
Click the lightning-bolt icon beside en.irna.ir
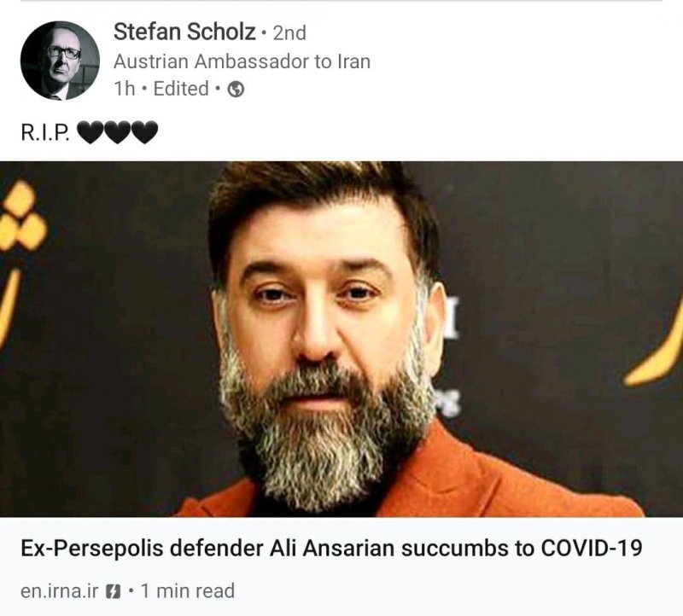point(114,591)
